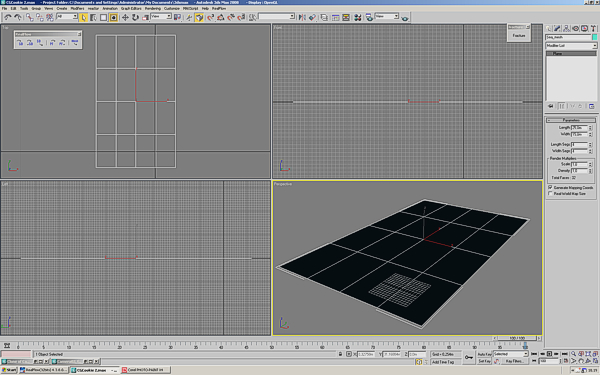Toggle the 3D Snaps icon
600x375 pixels.
210,17
